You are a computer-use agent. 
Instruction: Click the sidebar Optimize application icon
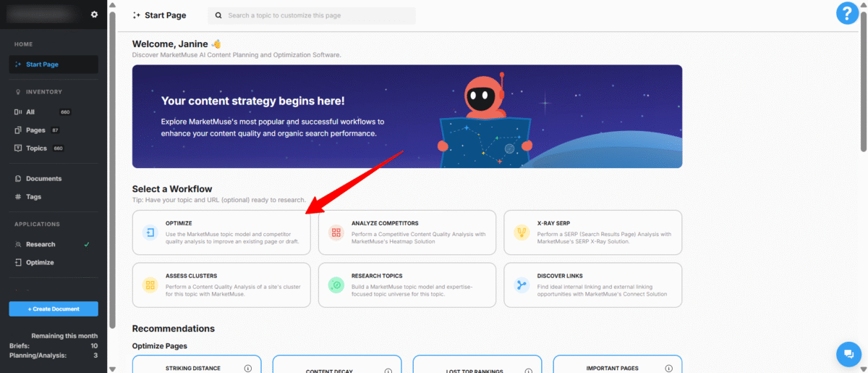point(18,263)
